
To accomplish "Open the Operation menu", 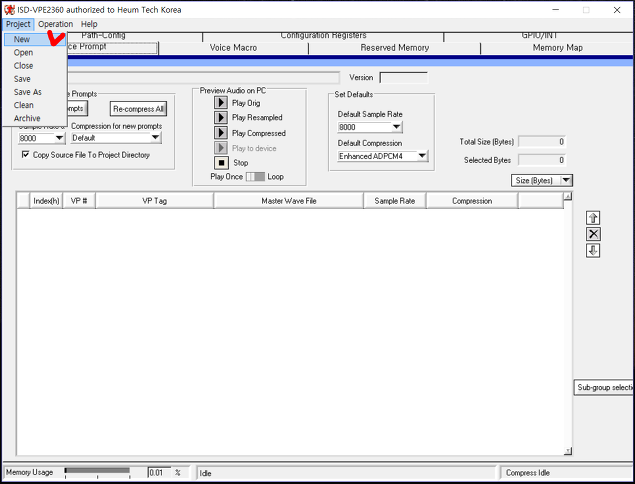I will click(55, 24).
